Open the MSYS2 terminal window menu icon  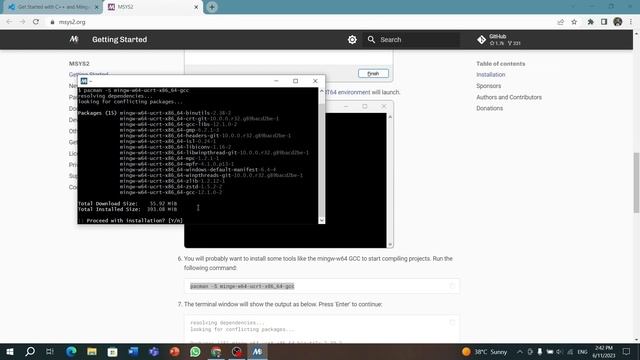coord(84,81)
